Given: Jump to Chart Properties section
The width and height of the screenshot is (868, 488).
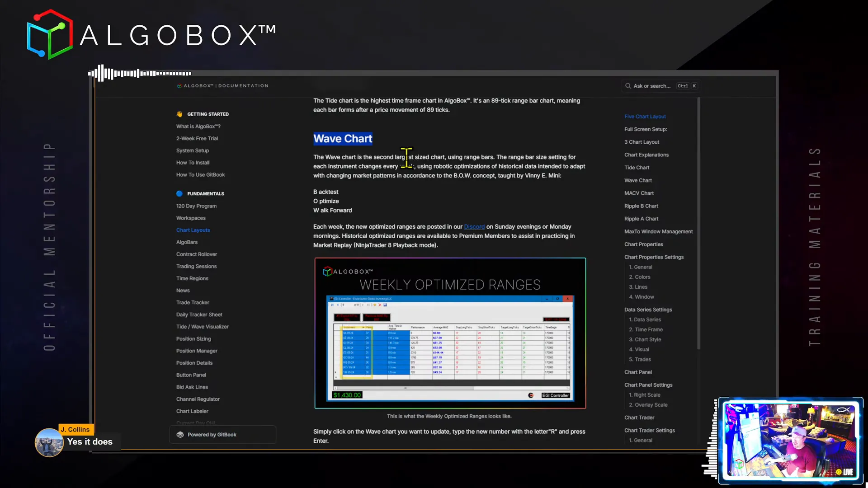Looking at the screenshot, I should click(644, 244).
